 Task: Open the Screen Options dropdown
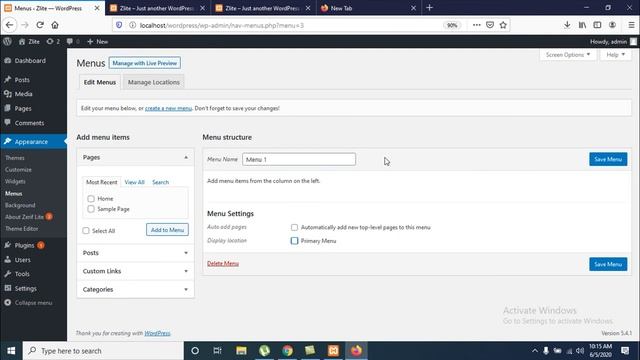point(568,55)
